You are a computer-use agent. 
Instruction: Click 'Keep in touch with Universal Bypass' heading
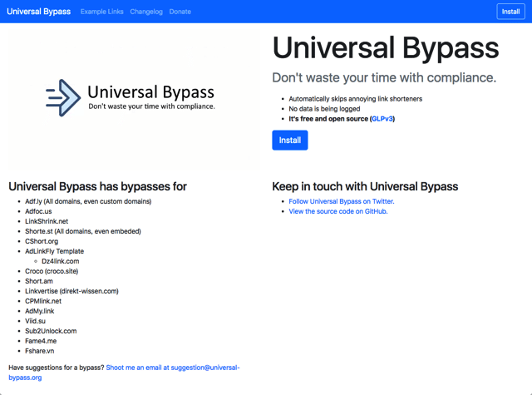365,186
